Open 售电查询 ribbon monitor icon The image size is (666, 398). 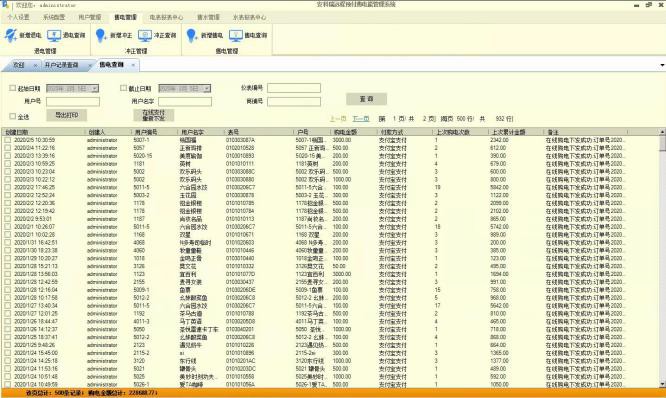(236, 35)
